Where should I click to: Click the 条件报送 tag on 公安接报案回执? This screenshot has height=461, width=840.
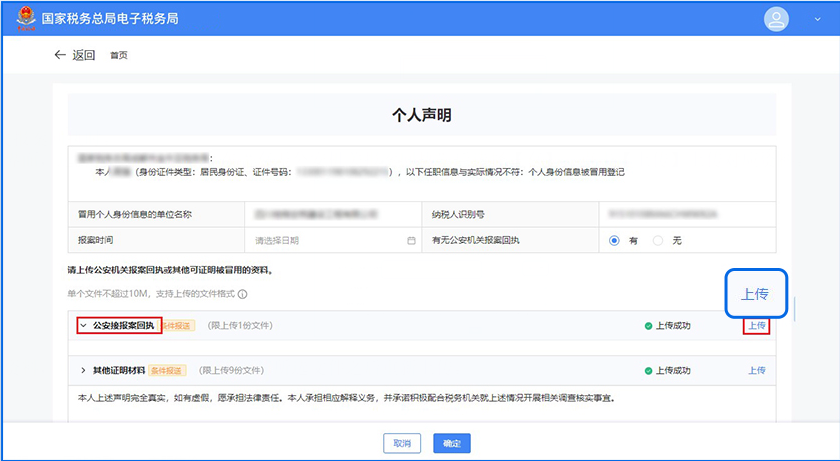[x=176, y=326]
